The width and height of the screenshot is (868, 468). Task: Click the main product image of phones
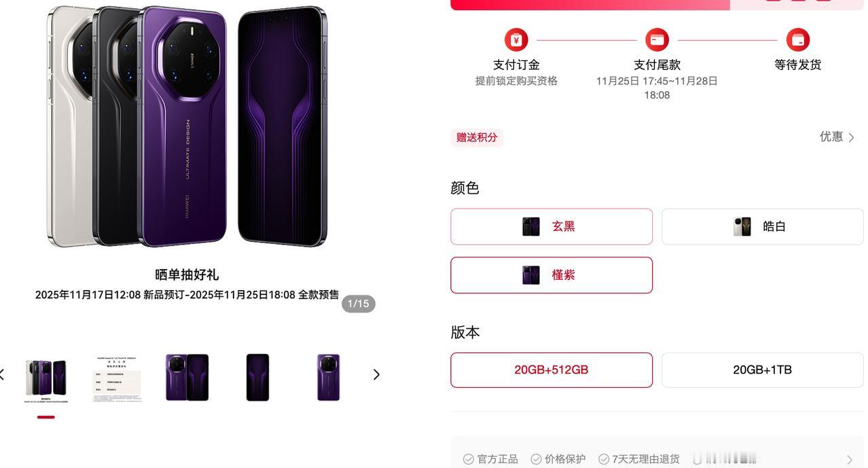[187, 126]
